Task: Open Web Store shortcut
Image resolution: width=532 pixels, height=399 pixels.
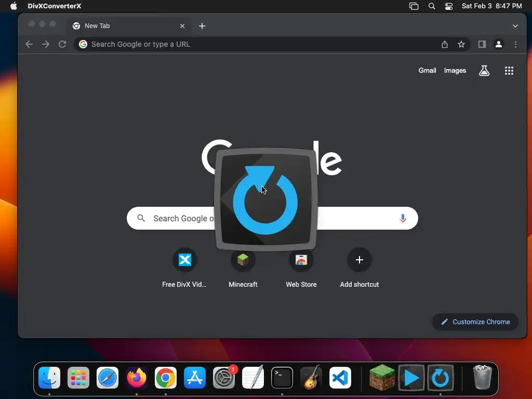Action: tap(301, 268)
